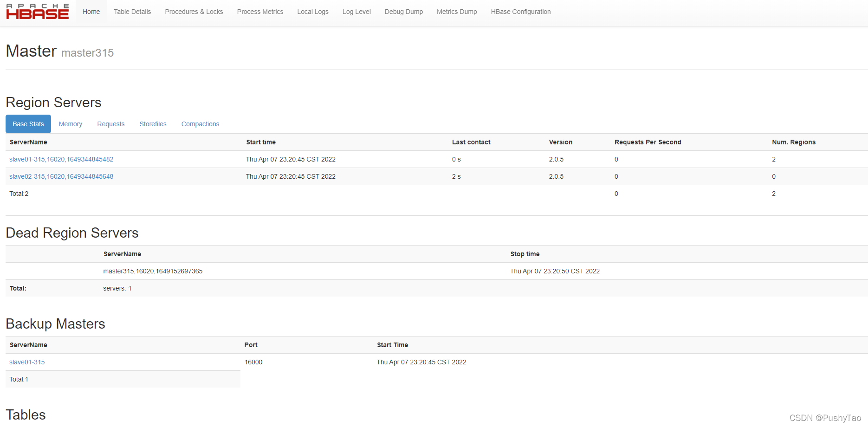Screen dimensions: 868x427
Task: Click the Backup Masters heading
Action: [x=56, y=324]
